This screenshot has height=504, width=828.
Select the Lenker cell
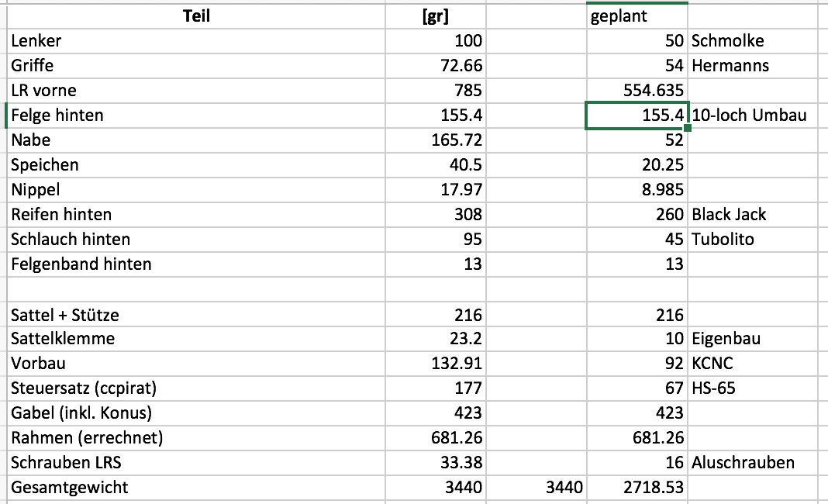196,40
